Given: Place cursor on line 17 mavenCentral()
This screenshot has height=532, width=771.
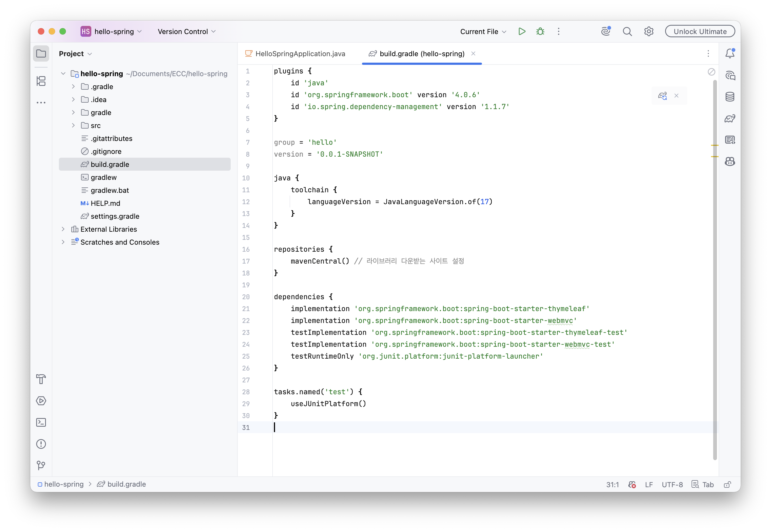Looking at the screenshot, I should click(x=320, y=261).
